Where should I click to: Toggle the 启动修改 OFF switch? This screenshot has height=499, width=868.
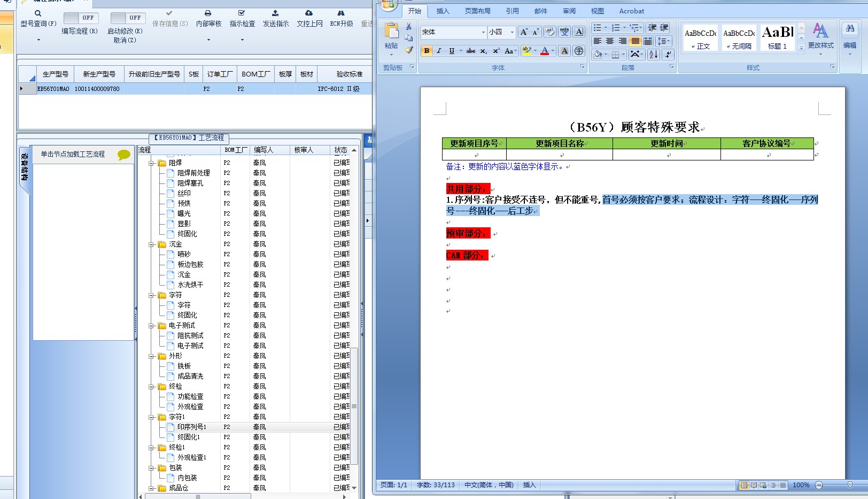point(127,18)
